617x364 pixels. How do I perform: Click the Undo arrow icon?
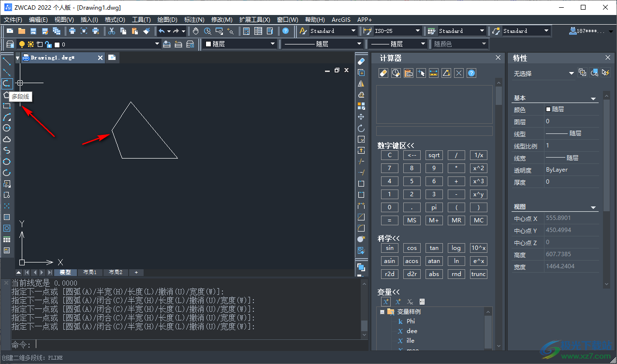162,31
